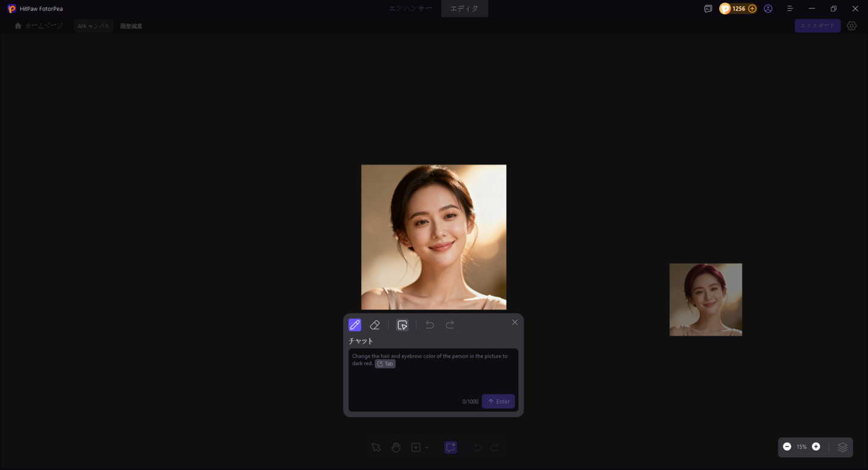The height and width of the screenshot is (470, 868).
Task: Open the layers panel icon
Action: [x=843, y=447]
